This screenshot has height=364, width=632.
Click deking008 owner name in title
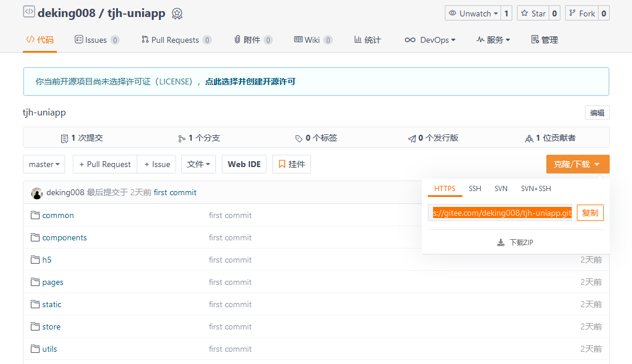tap(66, 13)
